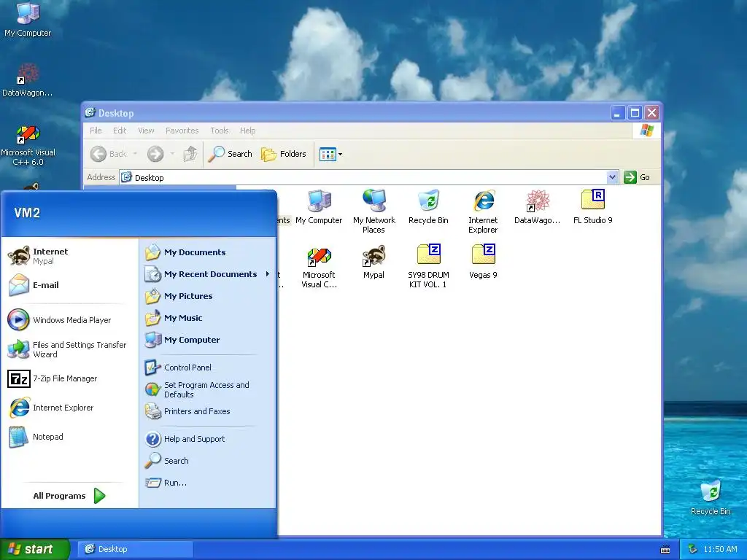Select Mypal shortcut in Desktop window
This screenshot has height=560, width=747.
(x=373, y=262)
